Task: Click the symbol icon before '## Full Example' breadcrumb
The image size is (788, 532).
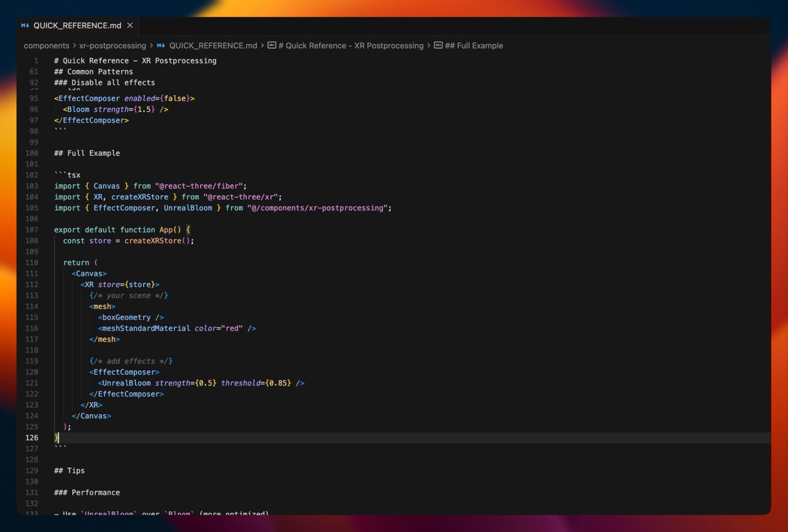Action: pyautogui.click(x=438, y=46)
